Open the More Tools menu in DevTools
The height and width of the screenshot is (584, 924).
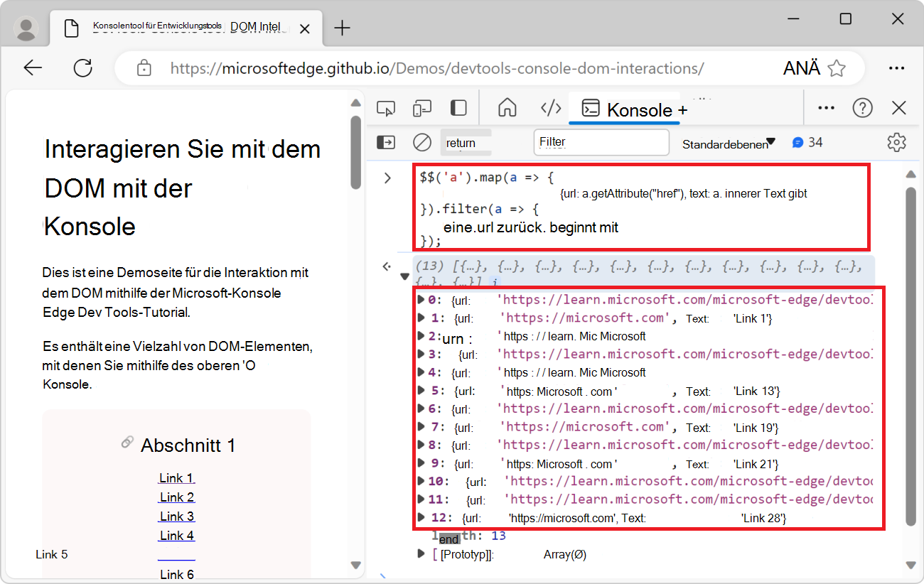[x=825, y=107]
